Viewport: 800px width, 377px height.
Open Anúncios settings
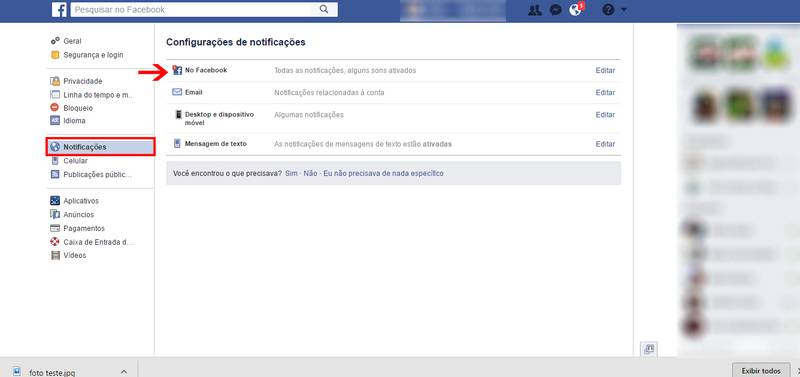[x=79, y=215]
